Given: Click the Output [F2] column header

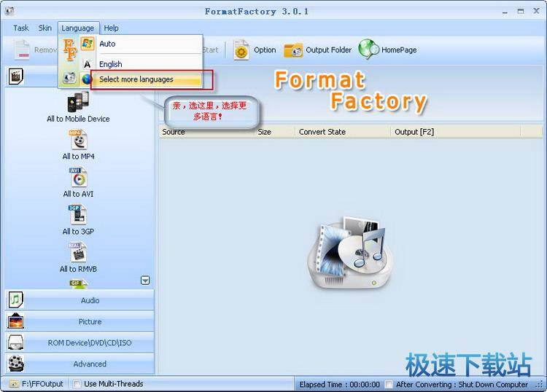Looking at the screenshot, I should tap(456, 132).
